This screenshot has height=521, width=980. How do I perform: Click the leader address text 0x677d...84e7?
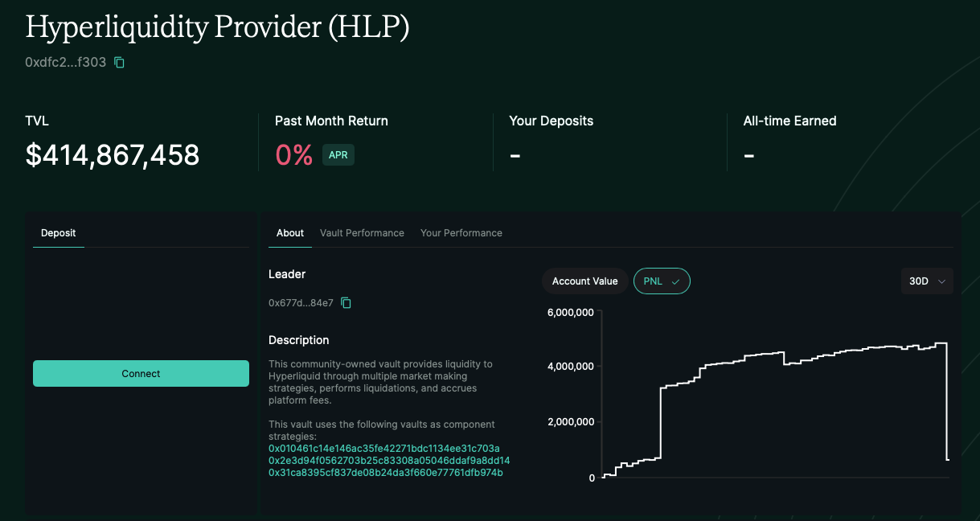(301, 303)
